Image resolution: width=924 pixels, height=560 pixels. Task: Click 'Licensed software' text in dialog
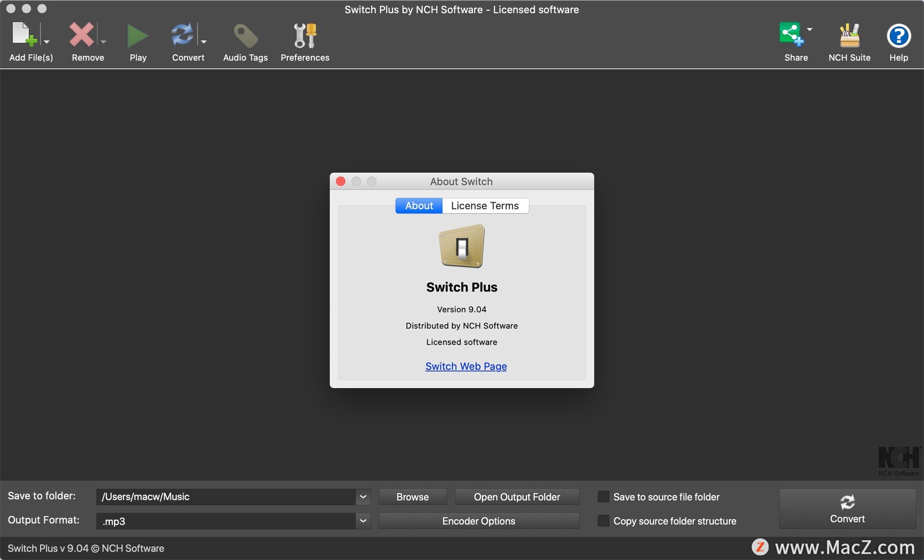(462, 342)
